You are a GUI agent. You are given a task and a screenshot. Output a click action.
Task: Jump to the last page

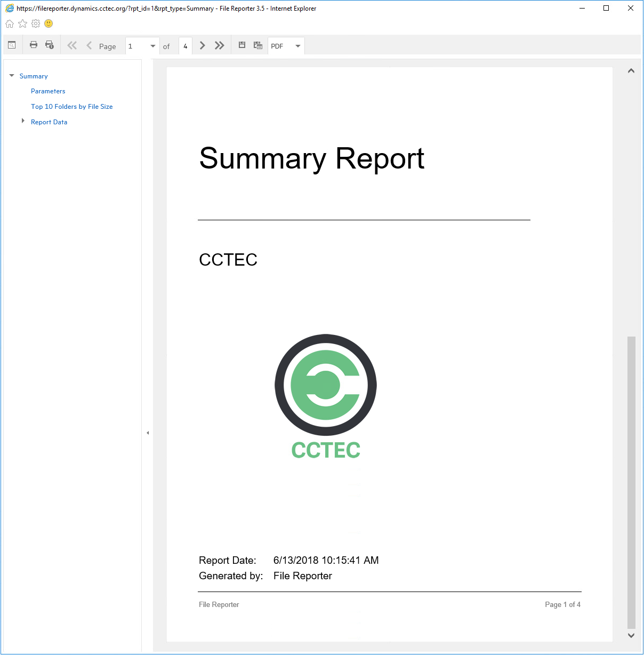219,45
